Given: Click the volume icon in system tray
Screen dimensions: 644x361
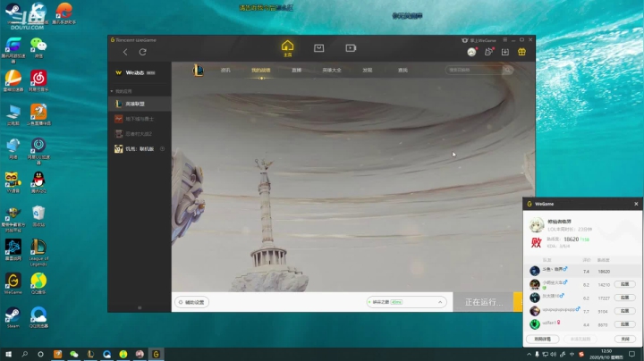Looking at the screenshot, I should (x=554, y=354).
